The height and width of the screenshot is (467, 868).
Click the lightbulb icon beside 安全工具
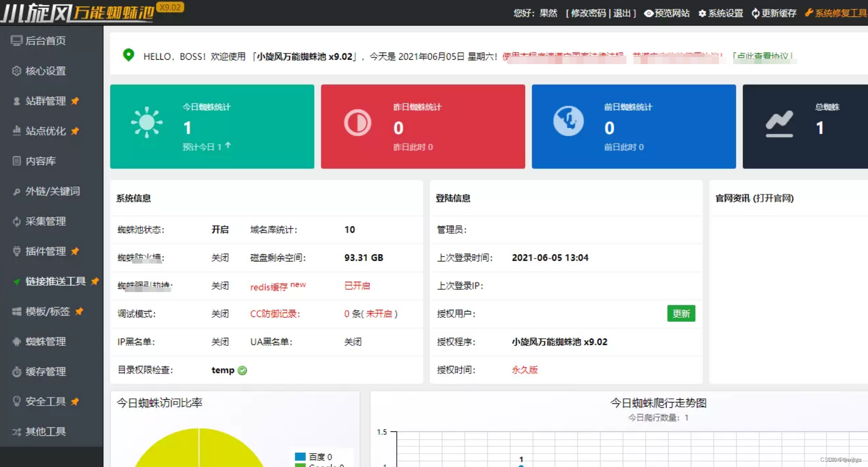point(16,401)
